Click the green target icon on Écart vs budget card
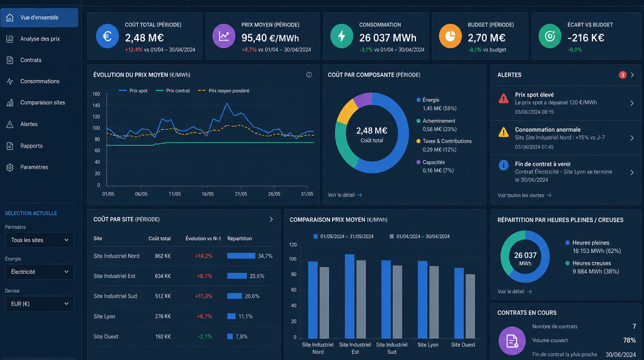This screenshot has height=360, width=644. pos(550,36)
